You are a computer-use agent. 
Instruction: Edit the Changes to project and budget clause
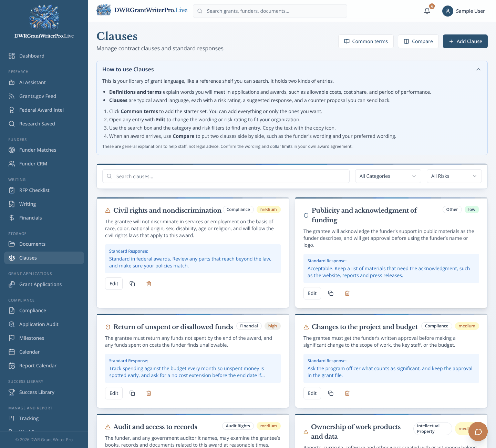(312, 393)
